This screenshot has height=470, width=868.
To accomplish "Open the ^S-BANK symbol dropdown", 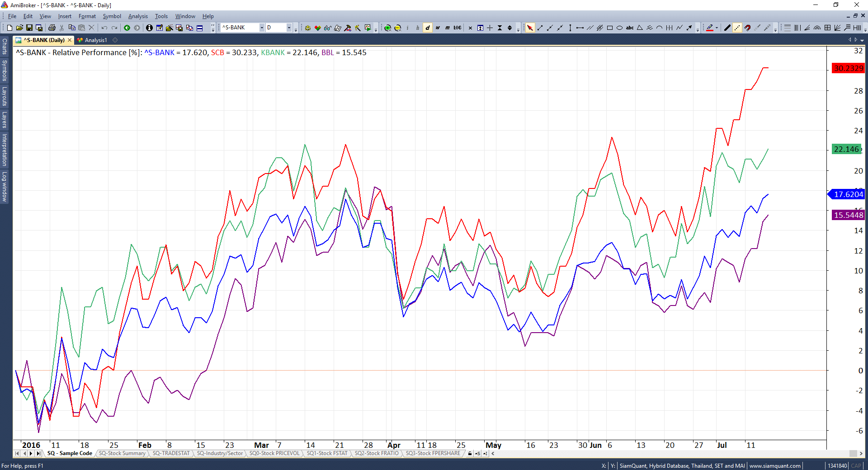I will coord(262,28).
